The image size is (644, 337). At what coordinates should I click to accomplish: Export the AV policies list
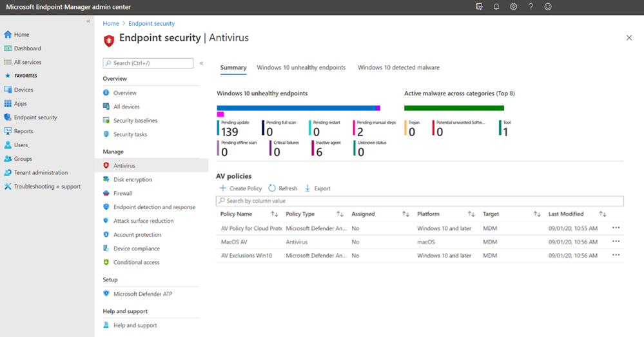[317, 189]
